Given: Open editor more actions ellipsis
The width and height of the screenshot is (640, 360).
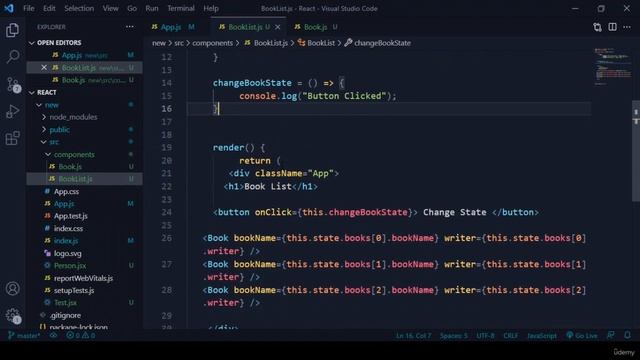Looking at the screenshot, I should [x=627, y=27].
